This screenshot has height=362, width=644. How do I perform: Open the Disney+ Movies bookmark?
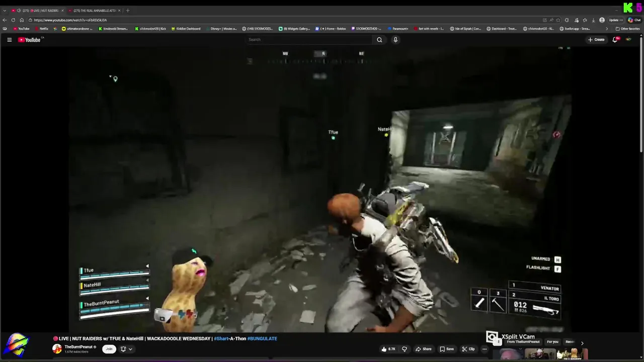click(x=221, y=29)
